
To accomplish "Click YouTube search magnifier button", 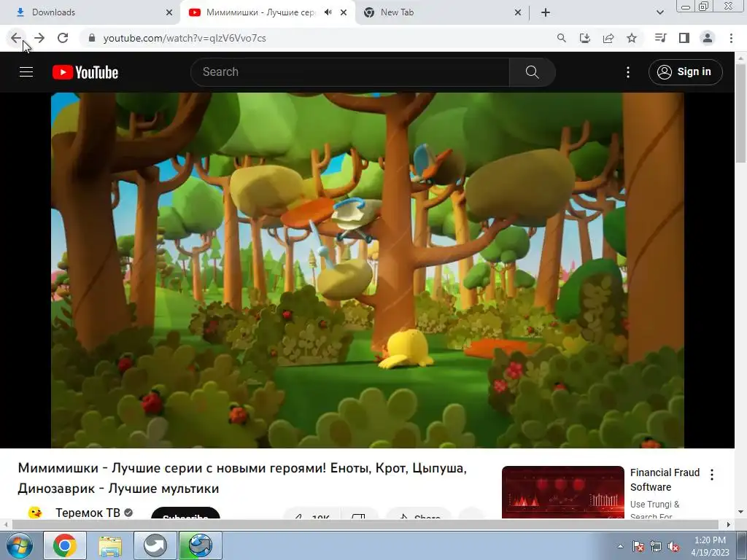I will click(532, 72).
